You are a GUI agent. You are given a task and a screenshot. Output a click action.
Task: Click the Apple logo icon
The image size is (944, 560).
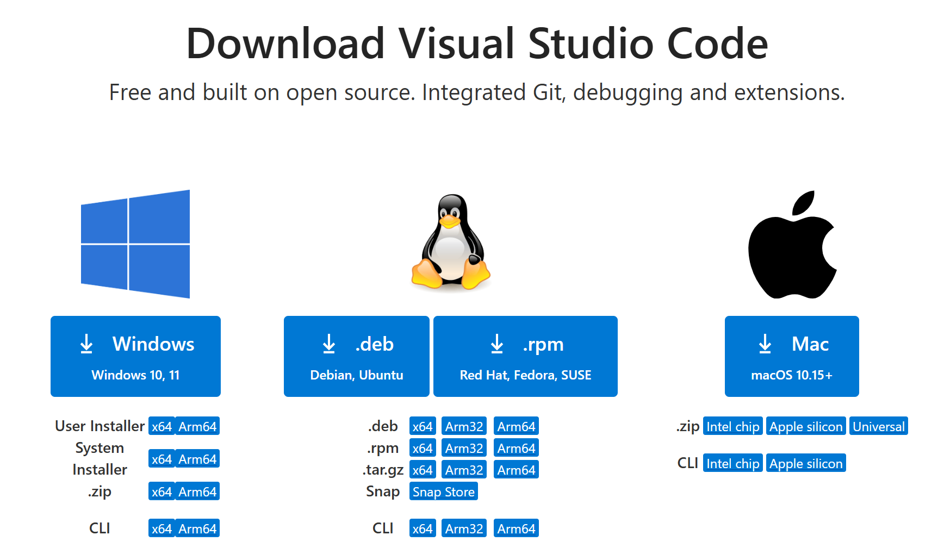click(x=792, y=245)
